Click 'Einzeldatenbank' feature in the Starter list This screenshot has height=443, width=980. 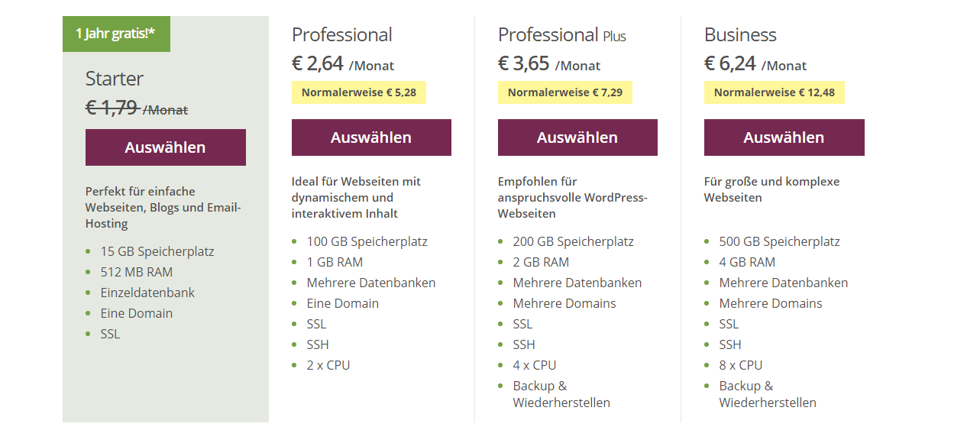click(147, 293)
